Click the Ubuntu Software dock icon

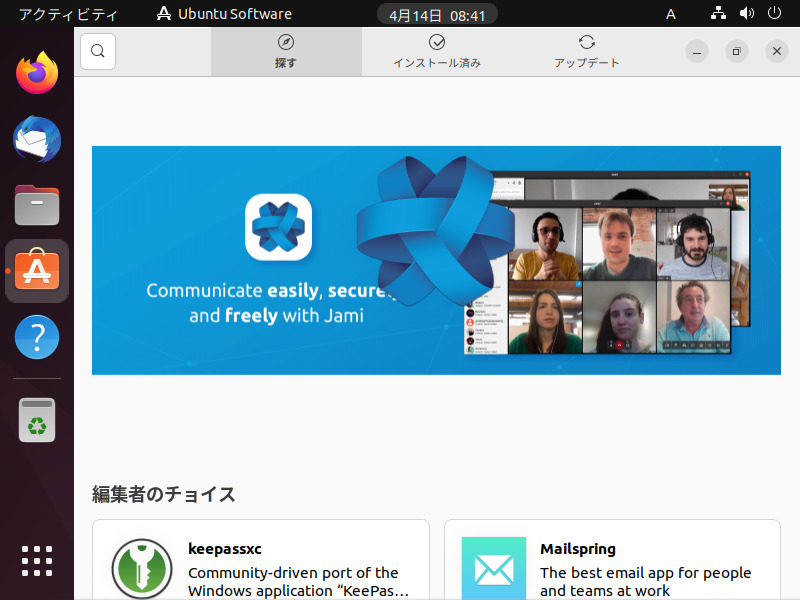[x=37, y=270]
